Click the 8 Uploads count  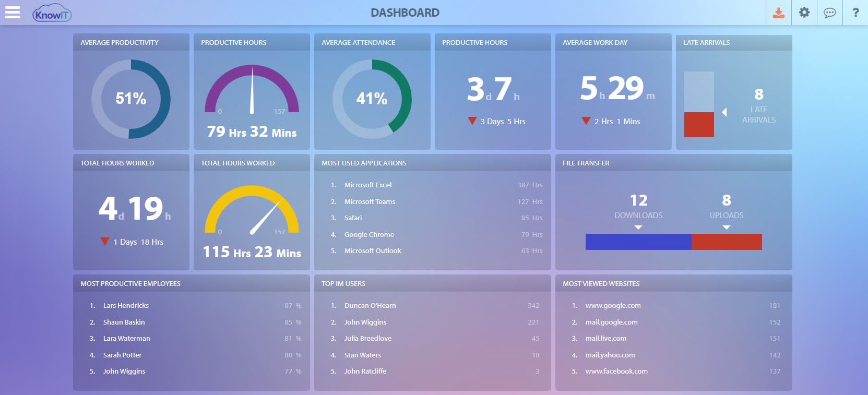point(727,200)
